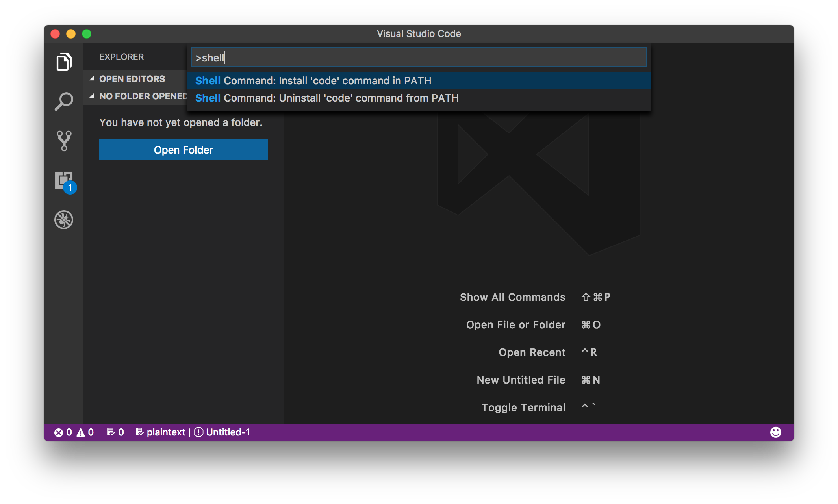The image size is (838, 504).
Task: Select the Search icon in sidebar
Action: coord(65,100)
